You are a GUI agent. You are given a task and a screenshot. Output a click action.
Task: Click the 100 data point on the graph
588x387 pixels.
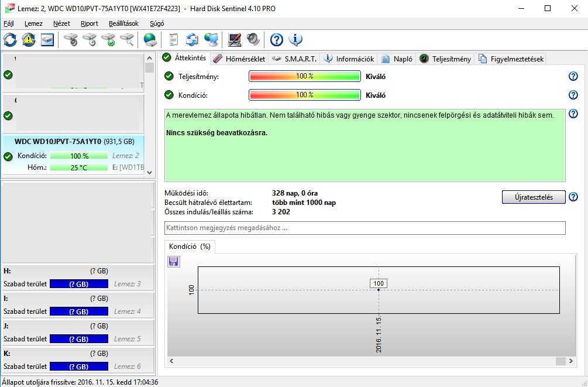[x=379, y=290]
